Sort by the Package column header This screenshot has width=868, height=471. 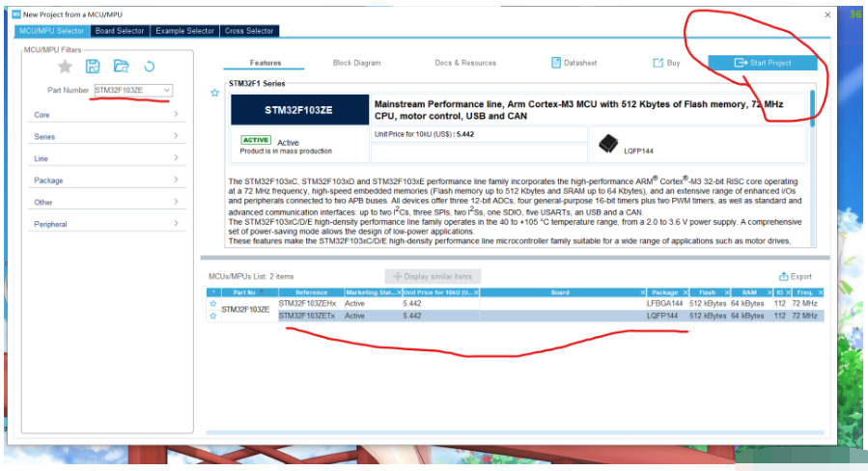[x=663, y=292]
